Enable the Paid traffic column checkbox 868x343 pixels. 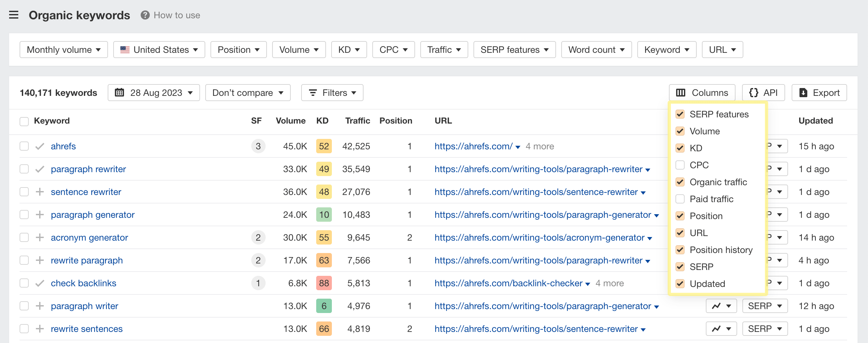[680, 199]
